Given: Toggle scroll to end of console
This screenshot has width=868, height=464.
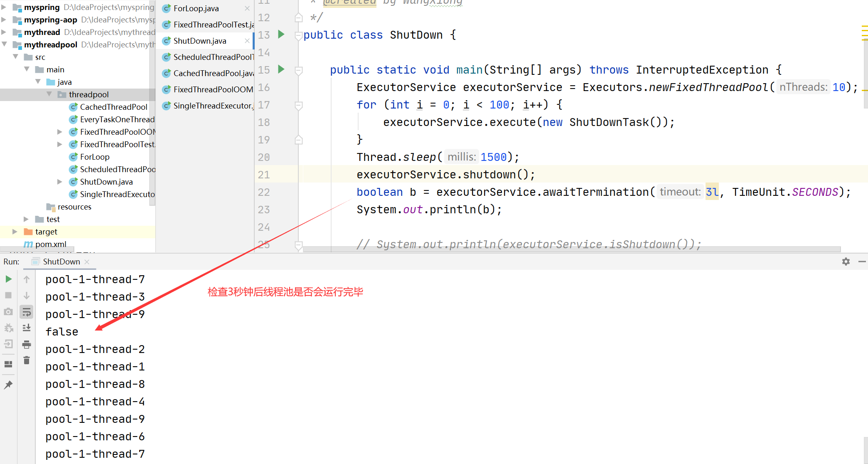Looking at the screenshot, I should pyautogui.click(x=27, y=328).
